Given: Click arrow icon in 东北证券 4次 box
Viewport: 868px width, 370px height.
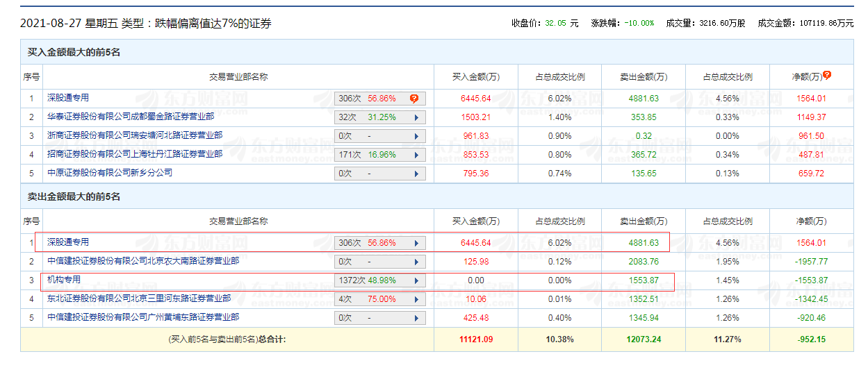Looking at the screenshot, I should pyautogui.click(x=416, y=299).
